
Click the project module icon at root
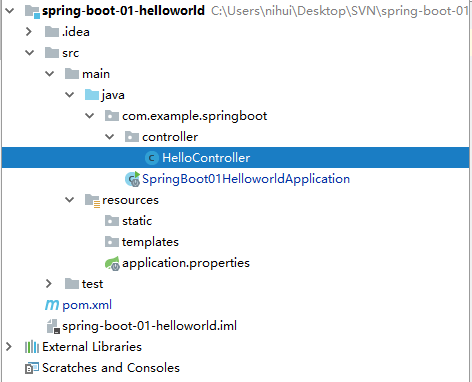click(32, 12)
